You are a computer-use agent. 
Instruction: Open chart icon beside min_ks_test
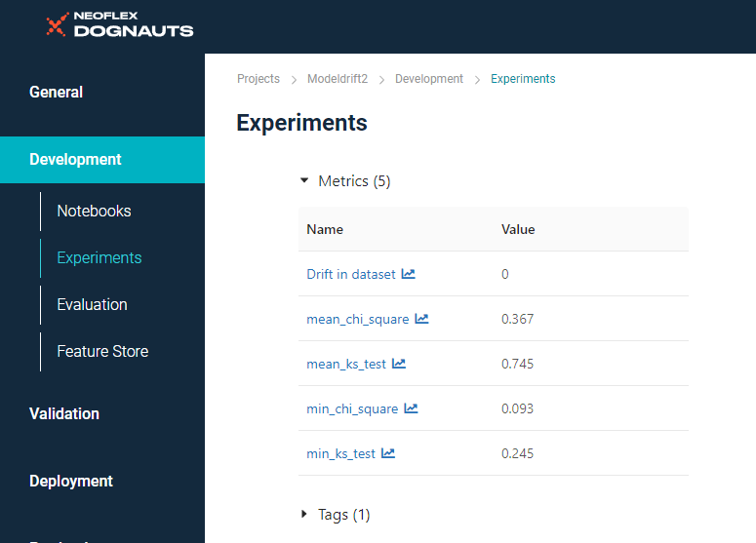[x=388, y=453]
